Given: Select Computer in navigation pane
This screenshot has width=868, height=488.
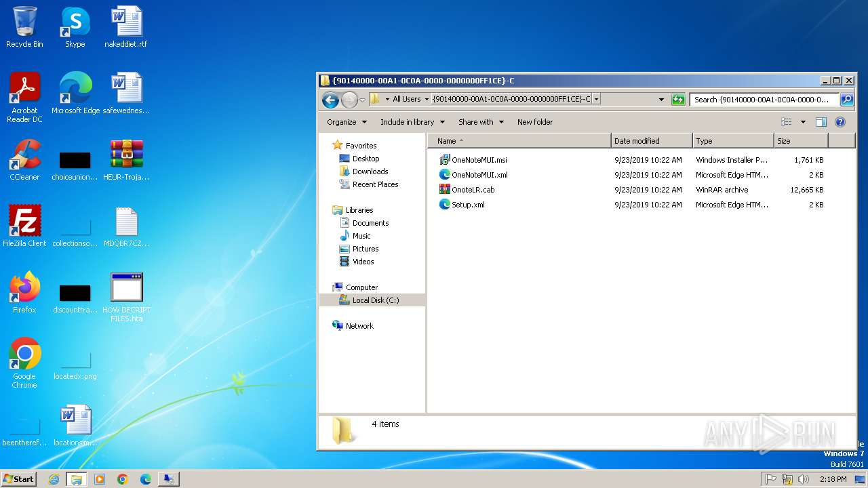Looking at the screenshot, I should coord(361,287).
